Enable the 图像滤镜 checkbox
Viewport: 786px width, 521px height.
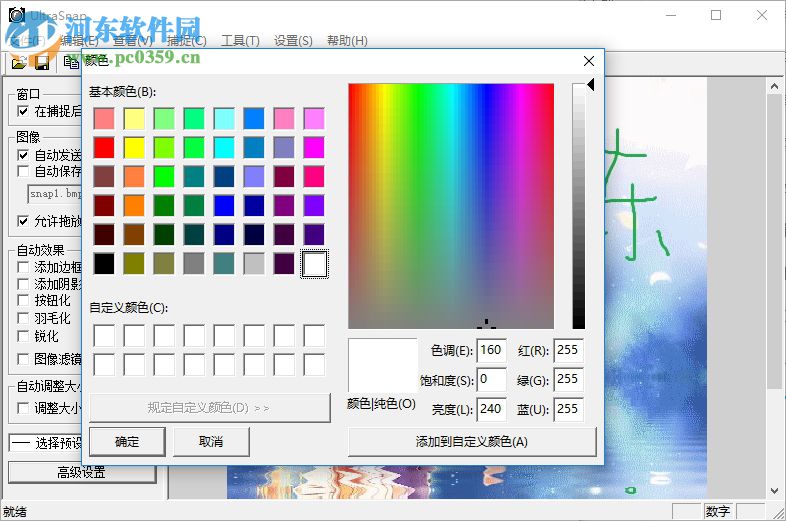click(x=23, y=359)
